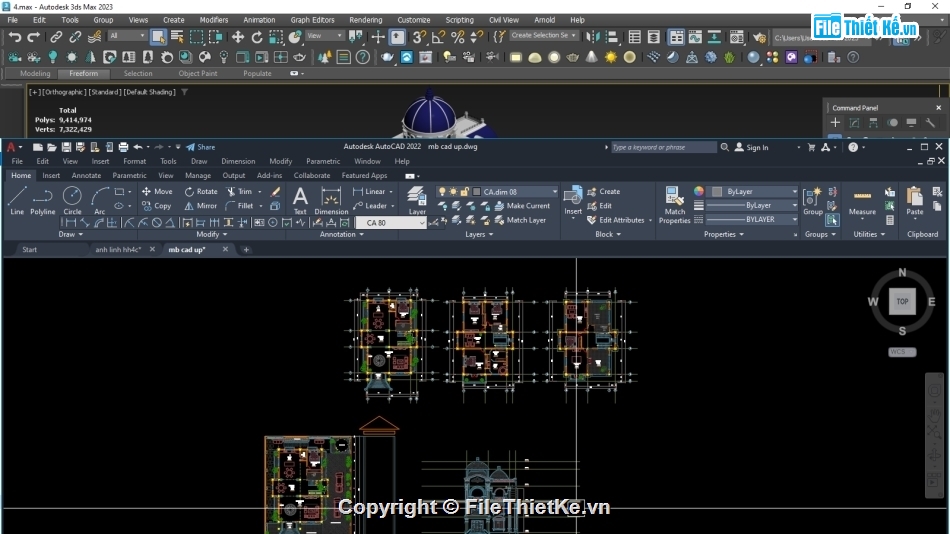950x534 pixels.
Task: Switch to the anh linh hh4c drawing tab
Action: (118, 250)
